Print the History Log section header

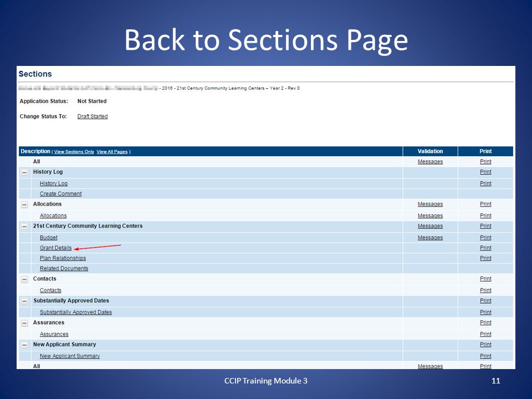(x=485, y=172)
